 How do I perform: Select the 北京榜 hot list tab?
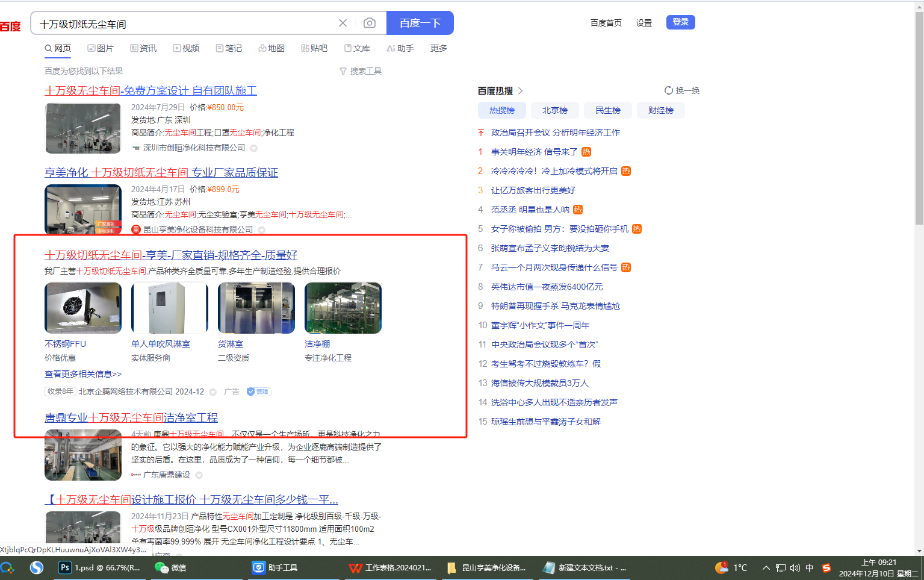coord(554,110)
